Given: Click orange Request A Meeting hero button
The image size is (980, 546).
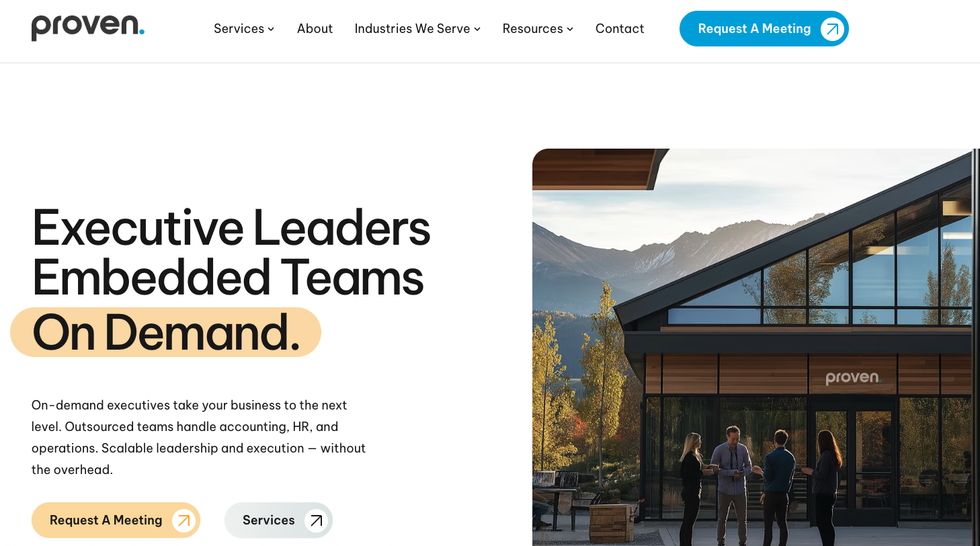Looking at the screenshot, I should pyautogui.click(x=116, y=520).
